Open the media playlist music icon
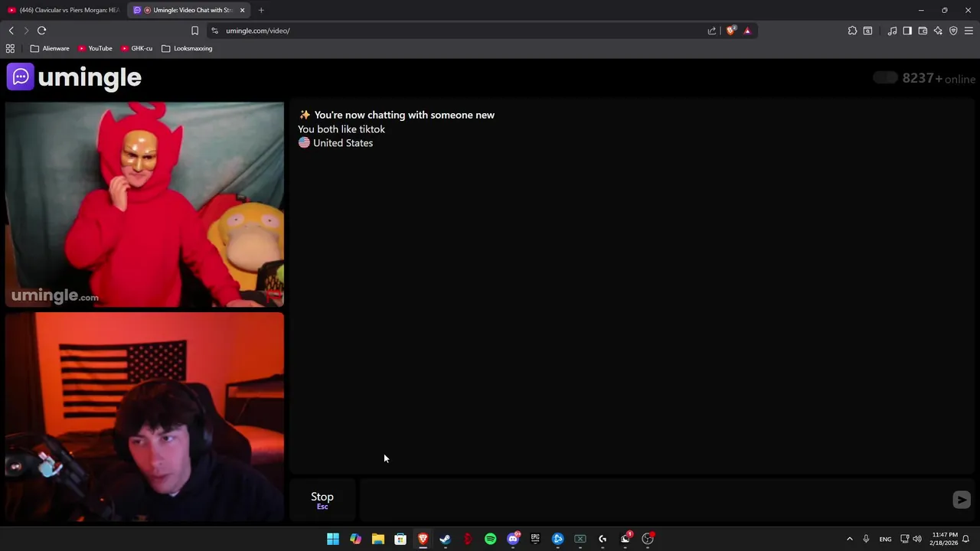The width and height of the screenshot is (980, 551). tap(892, 31)
